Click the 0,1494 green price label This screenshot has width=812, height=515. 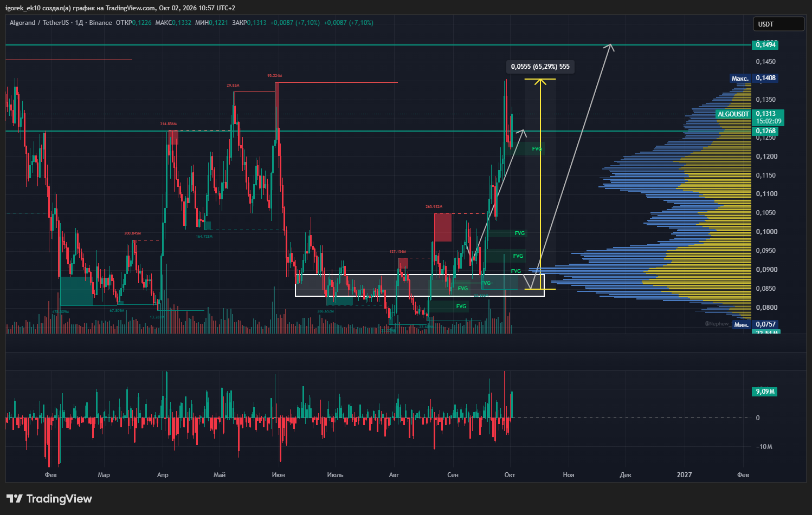pos(765,45)
